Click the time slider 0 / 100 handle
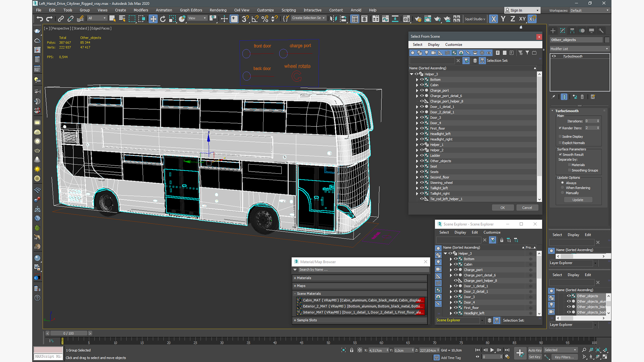This screenshot has height=362, width=644. (69, 333)
